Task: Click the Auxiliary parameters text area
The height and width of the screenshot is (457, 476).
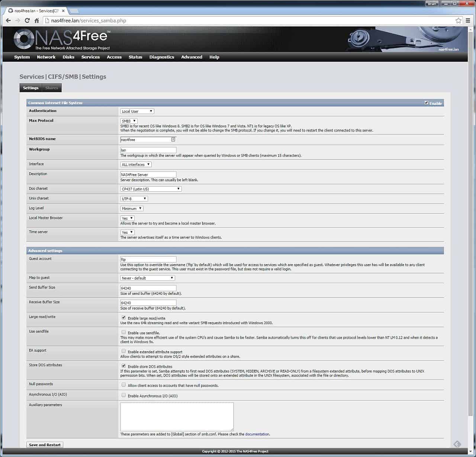Action: [177, 417]
